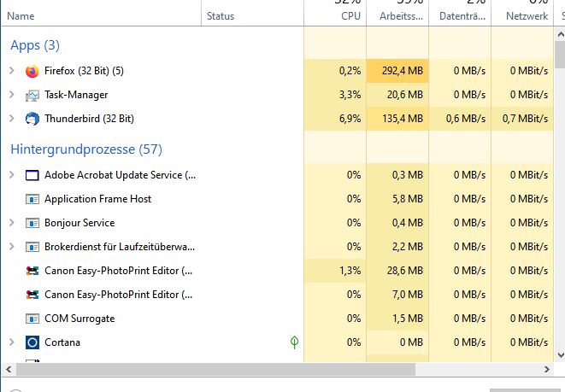Click the Cortana process icon
The height and width of the screenshot is (392, 565).
click(32, 342)
